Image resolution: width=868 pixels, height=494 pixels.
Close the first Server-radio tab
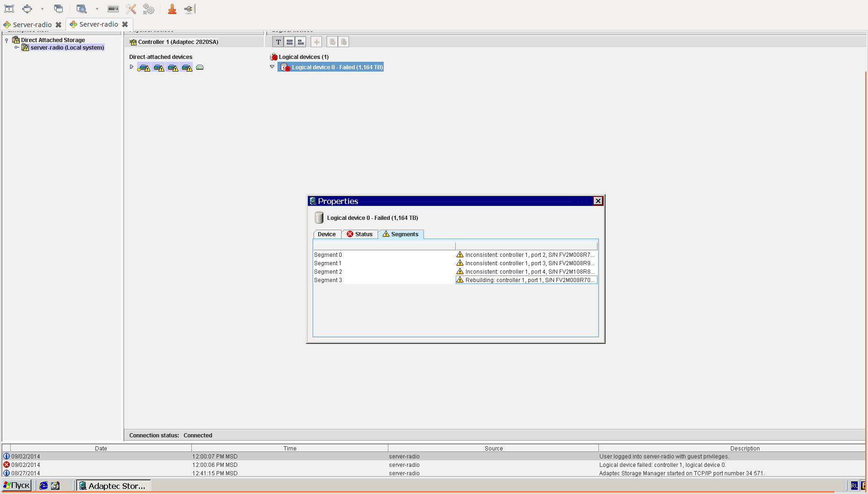[x=58, y=25]
